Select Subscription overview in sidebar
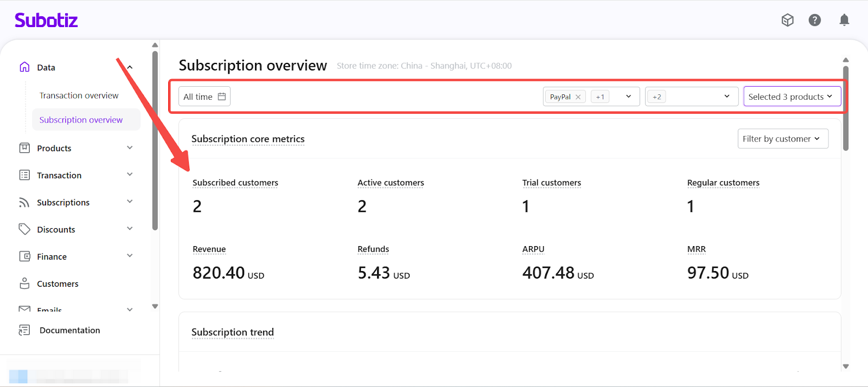 (81, 120)
